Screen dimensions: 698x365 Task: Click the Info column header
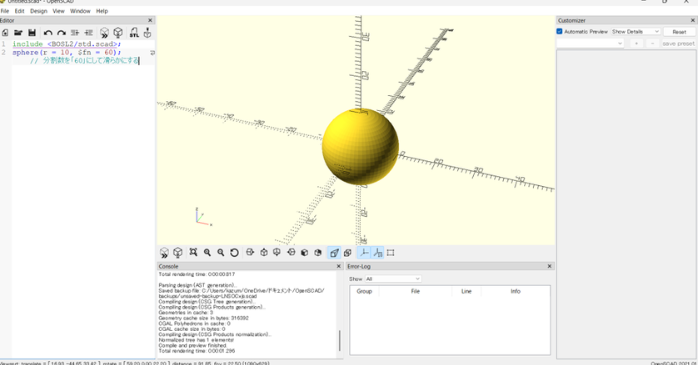click(515, 291)
